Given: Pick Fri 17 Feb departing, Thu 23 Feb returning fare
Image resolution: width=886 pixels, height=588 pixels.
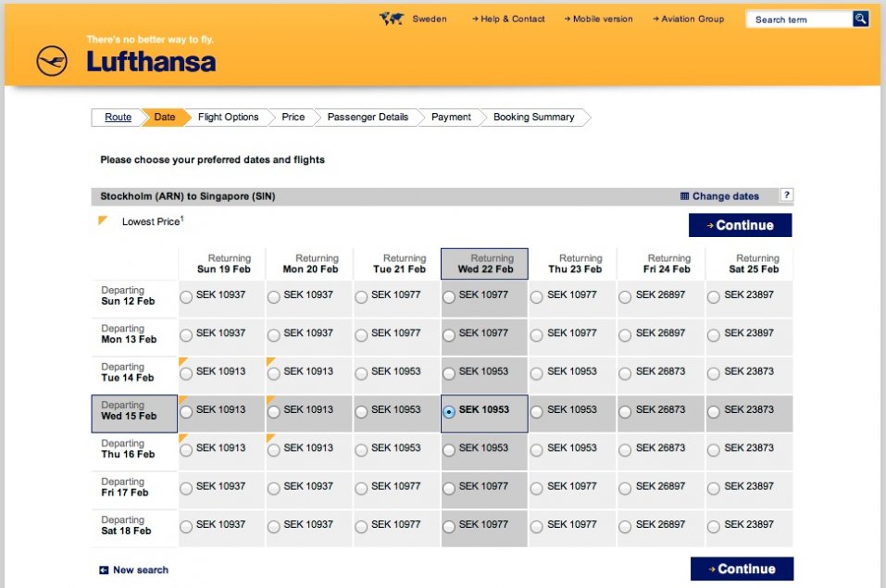Looking at the screenshot, I should [x=537, y=488].
